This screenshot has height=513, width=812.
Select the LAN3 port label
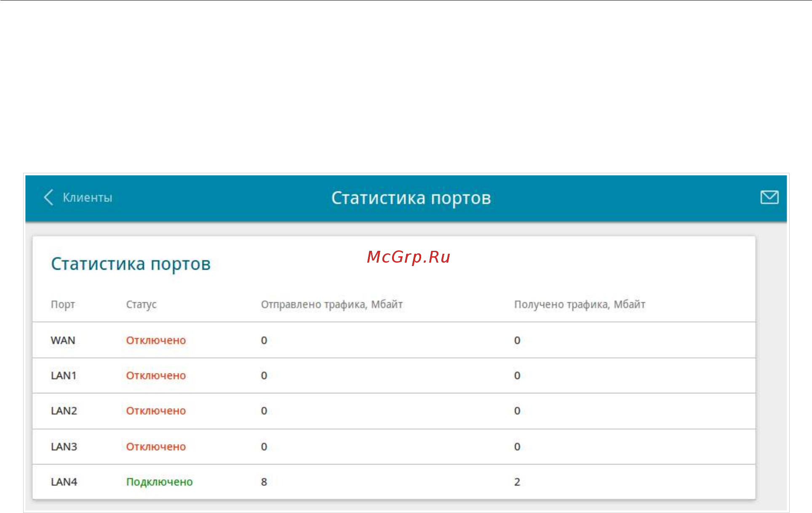[64, 447]
